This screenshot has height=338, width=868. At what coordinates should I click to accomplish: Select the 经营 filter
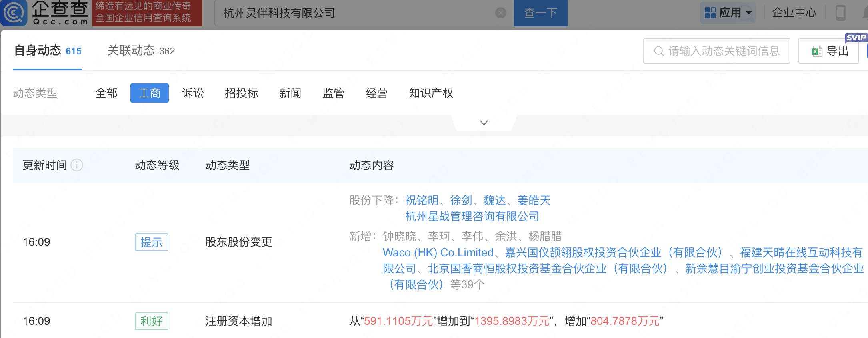(x=377, y=93)
